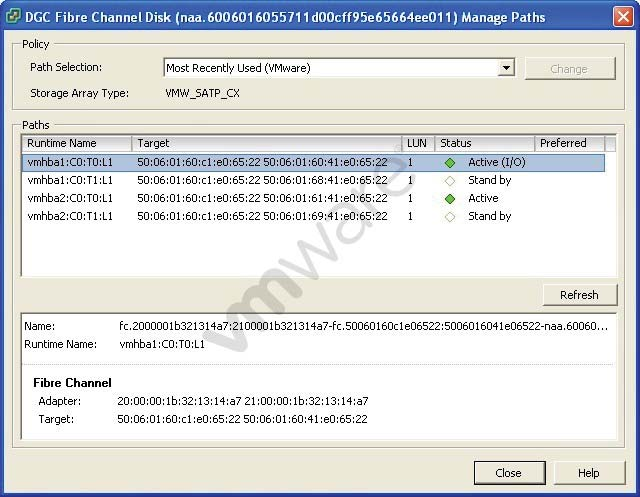Screen dimensions: 640x497
Task: Click Stand by text in vmhba2:C0:T1:L1 row
Action: tap(489, 216)
